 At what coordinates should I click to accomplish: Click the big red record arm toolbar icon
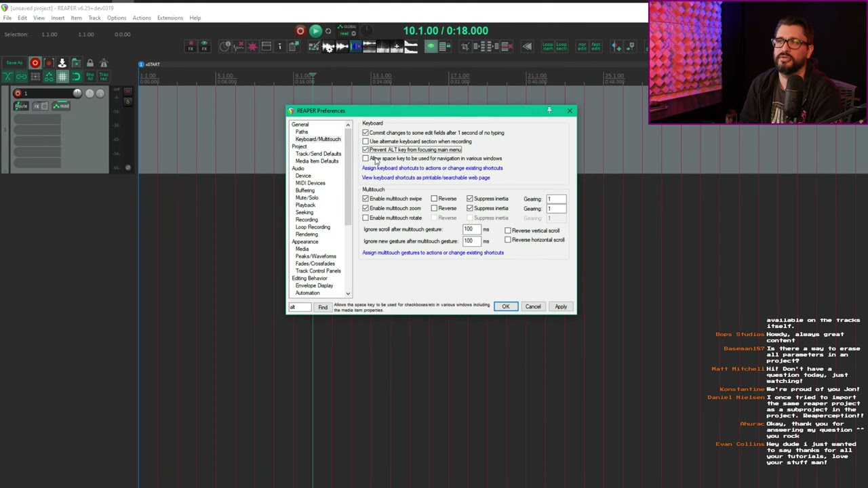click(x=35, y=63)
